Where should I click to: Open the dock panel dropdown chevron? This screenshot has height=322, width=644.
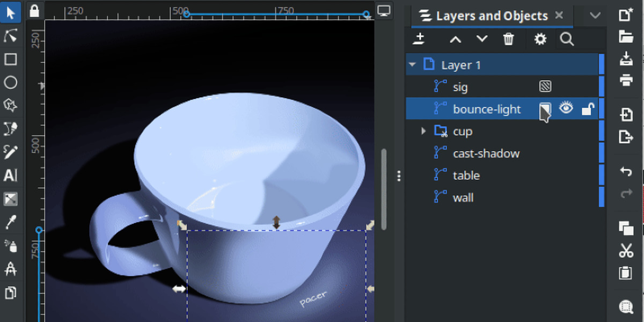(595, 16)
